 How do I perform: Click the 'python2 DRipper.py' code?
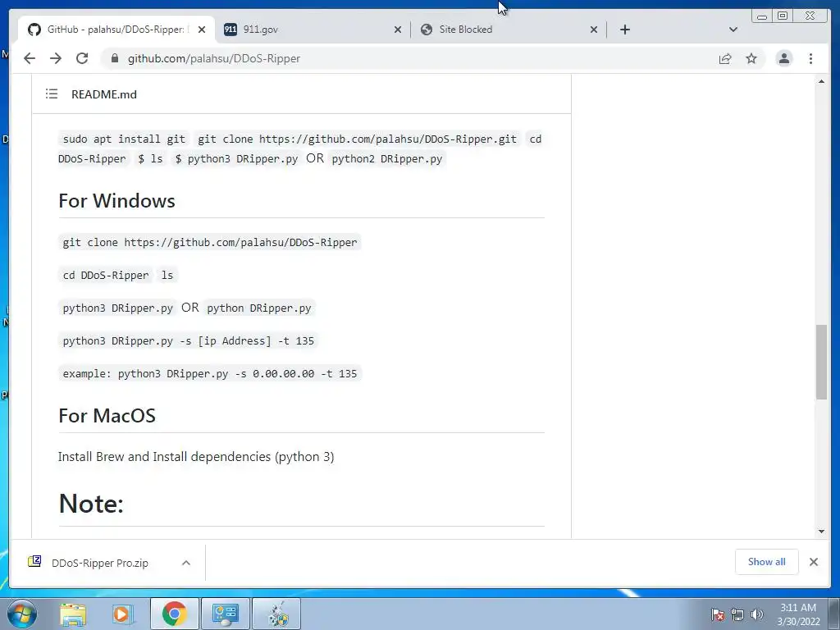pos(387,158)
